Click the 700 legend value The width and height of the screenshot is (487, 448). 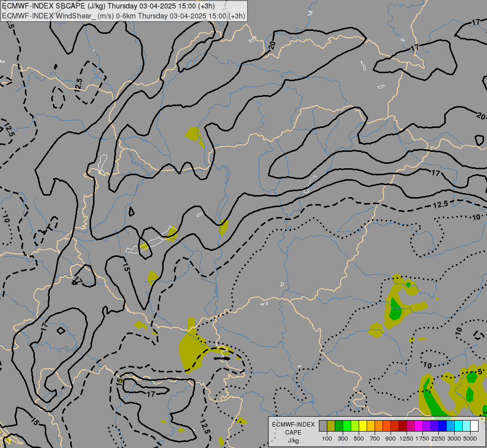[375, 439]
